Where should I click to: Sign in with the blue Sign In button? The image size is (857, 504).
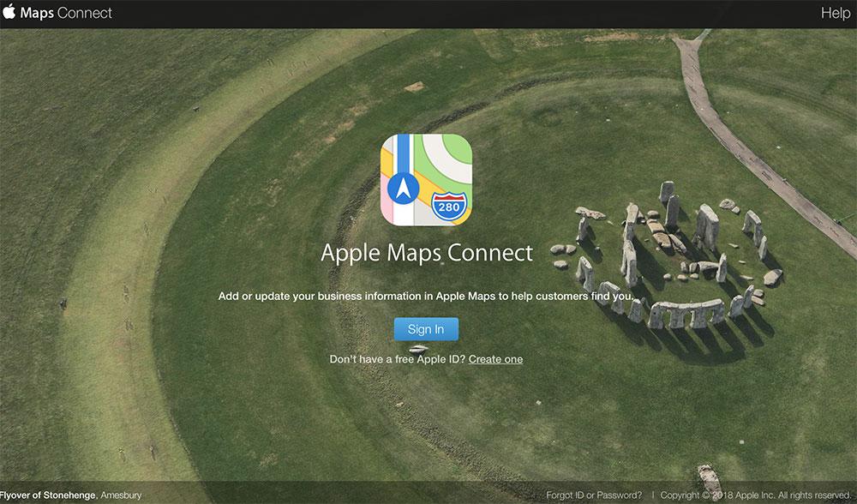426,329
